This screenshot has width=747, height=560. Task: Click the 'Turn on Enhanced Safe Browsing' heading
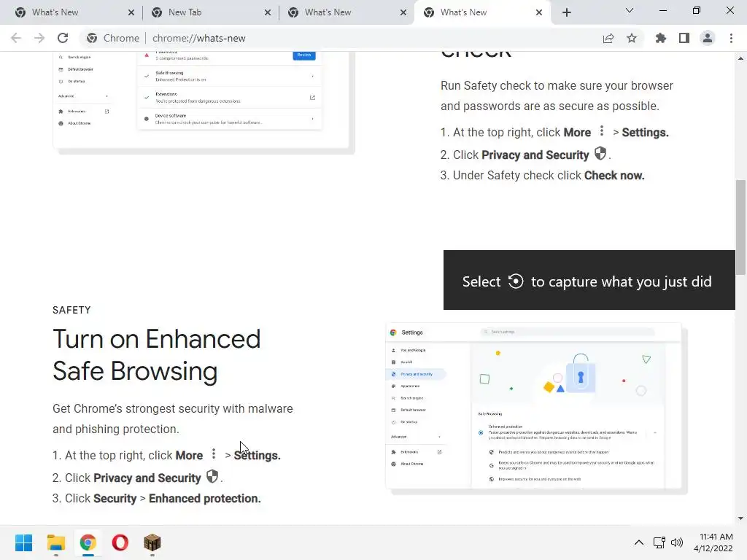tap(156, 355)
